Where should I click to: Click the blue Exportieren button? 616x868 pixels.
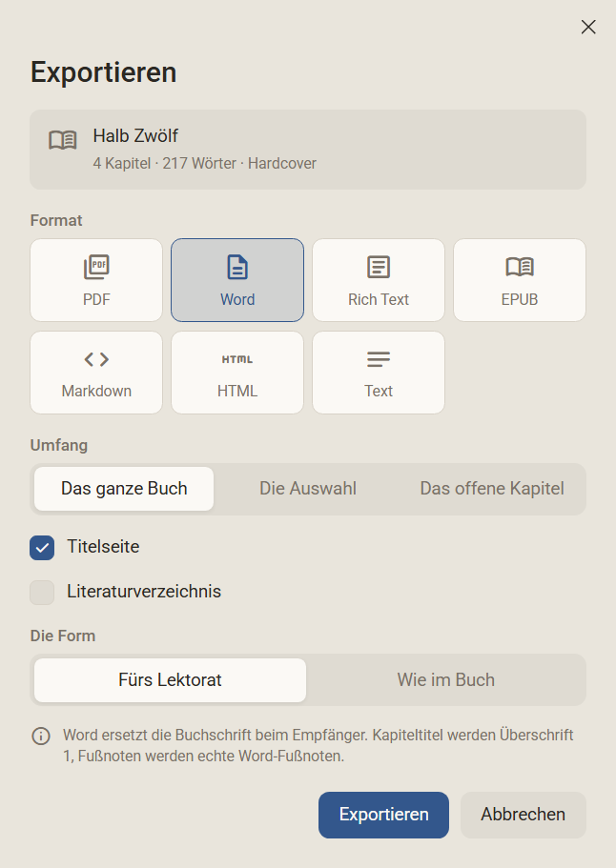click(x=383, y=815)
